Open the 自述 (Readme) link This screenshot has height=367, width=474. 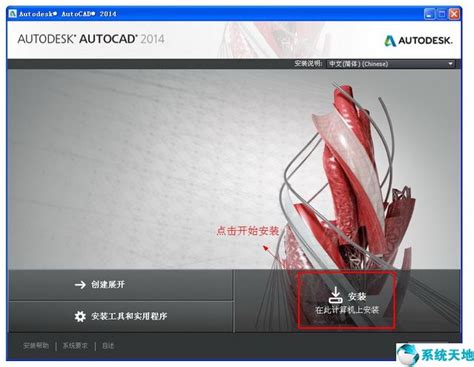click(108, 346)
